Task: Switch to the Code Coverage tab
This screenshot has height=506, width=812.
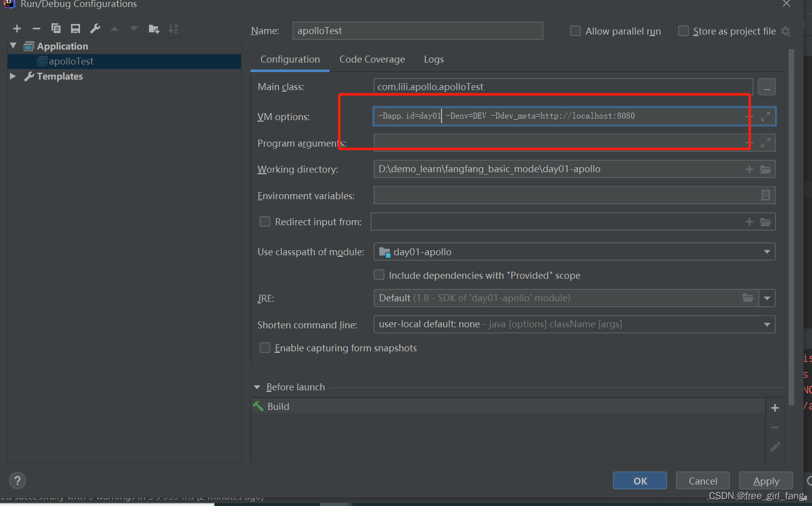Action: 372,59
